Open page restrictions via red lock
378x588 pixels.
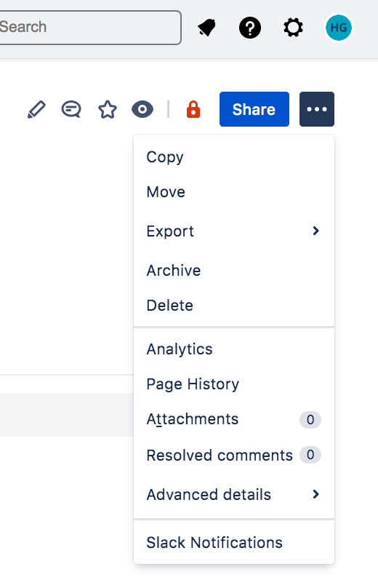(193, 109)
